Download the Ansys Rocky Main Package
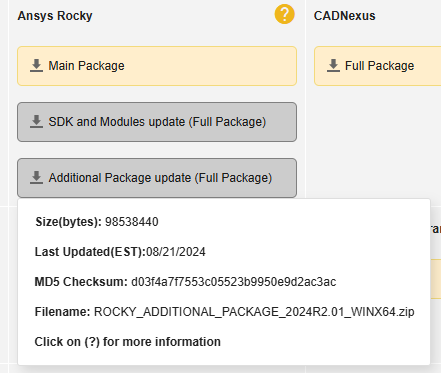This screenshot has width=441, height=373. pos(157,66)
